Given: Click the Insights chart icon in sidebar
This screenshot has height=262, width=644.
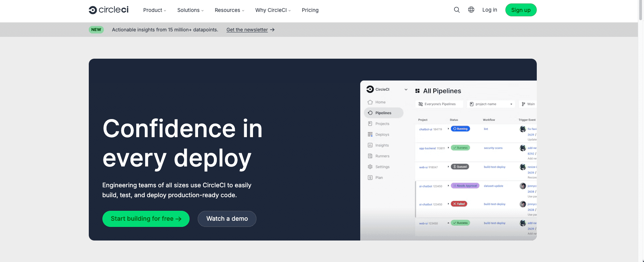Looking at the screenshot, I should click(370, 145).
